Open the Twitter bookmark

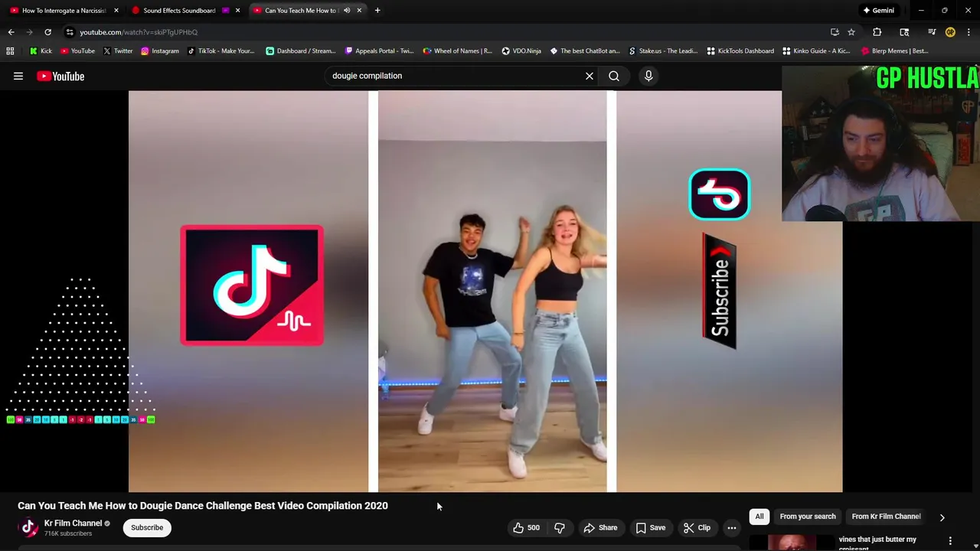118,51
